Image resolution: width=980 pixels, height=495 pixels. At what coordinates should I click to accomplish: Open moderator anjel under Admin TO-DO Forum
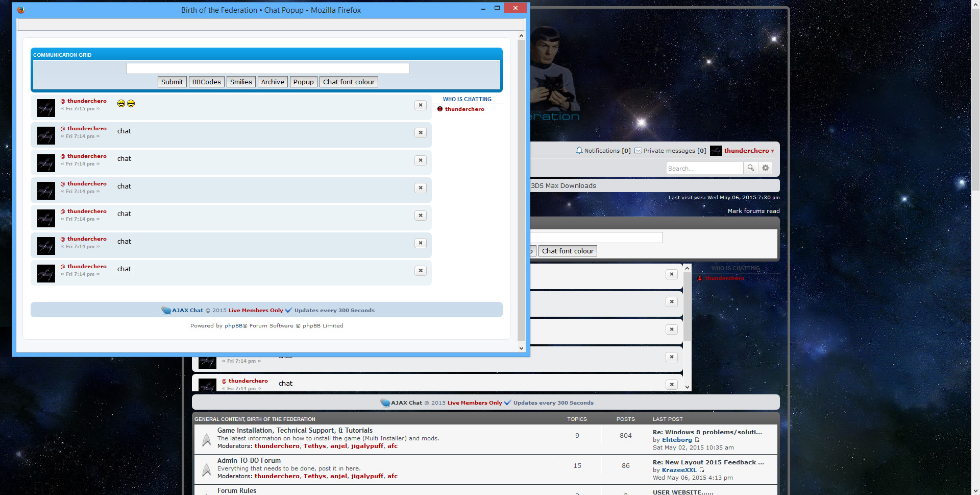click(338, 476)
